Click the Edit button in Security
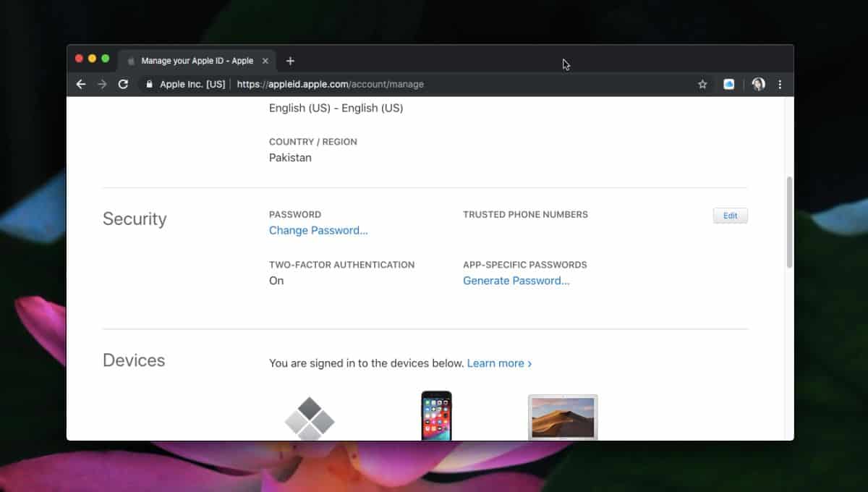Screen dimensions: 868x492 [x=731, y=216]
